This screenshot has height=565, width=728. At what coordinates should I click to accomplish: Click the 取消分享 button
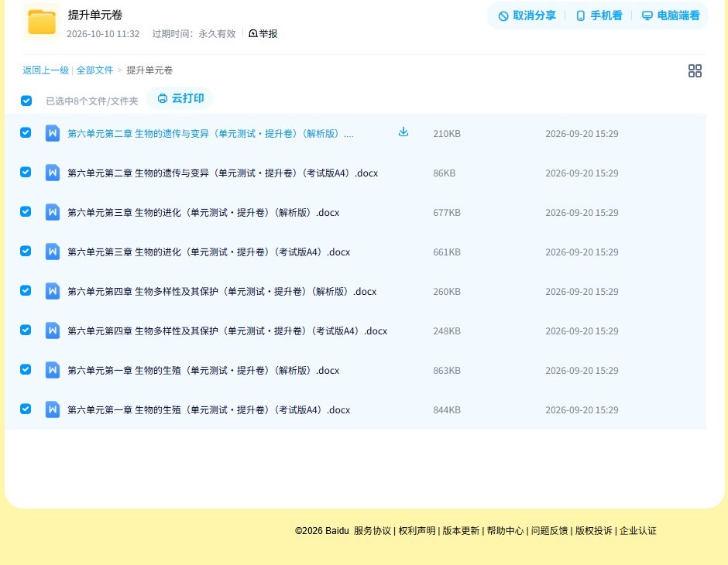527,15
